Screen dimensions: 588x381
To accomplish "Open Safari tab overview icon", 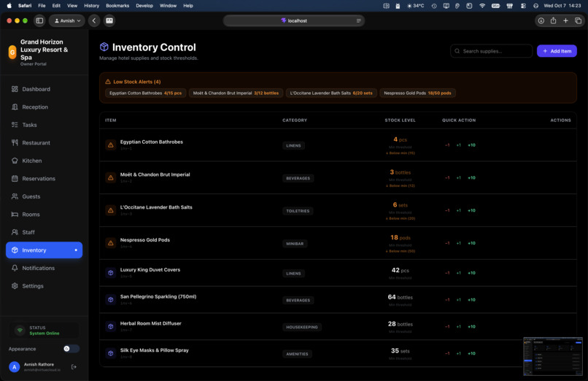I will pos(578,20).
